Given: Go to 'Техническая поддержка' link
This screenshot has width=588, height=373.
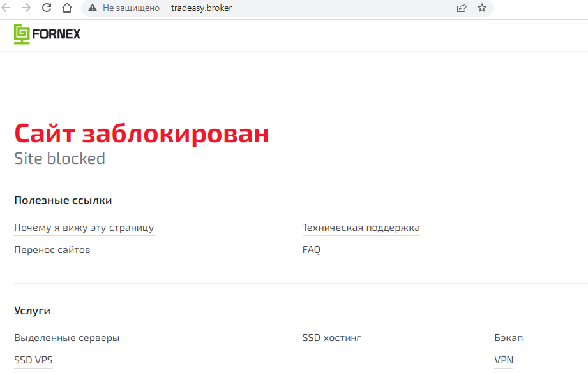Looking at the screenshot, I should pos(361,228).
